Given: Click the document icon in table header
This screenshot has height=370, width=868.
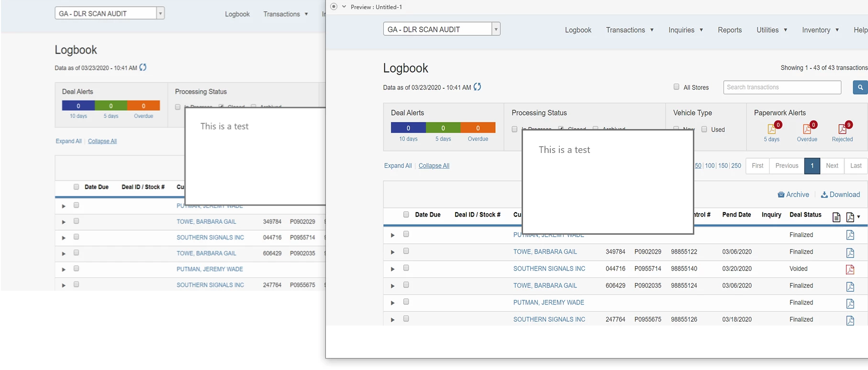Looking at the screenshot, I should click(x=836, y=217).
